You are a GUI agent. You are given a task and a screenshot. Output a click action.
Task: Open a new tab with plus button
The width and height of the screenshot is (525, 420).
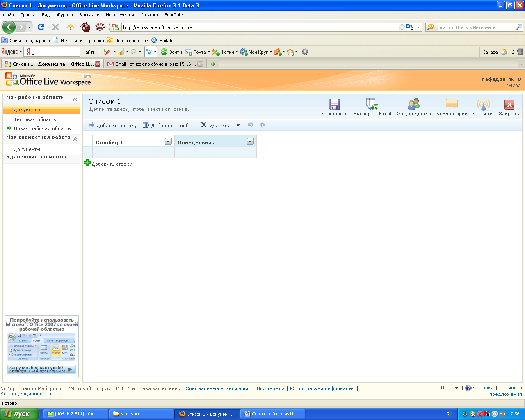pos(213,64)
